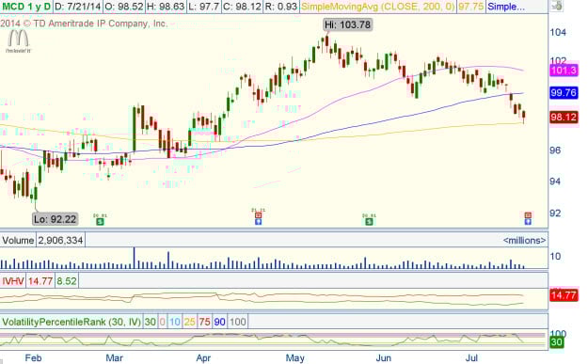Click the high price H: 98.63

click(x=165, y=7)
